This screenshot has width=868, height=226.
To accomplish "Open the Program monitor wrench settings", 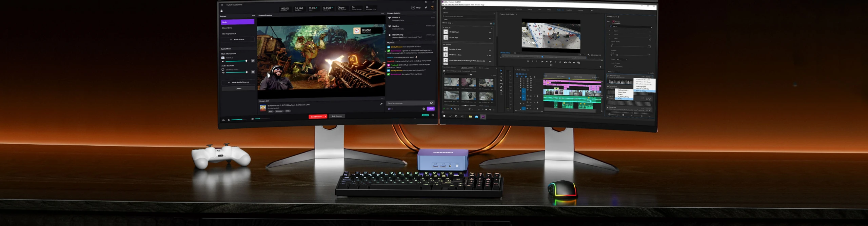I will (589, 55).
